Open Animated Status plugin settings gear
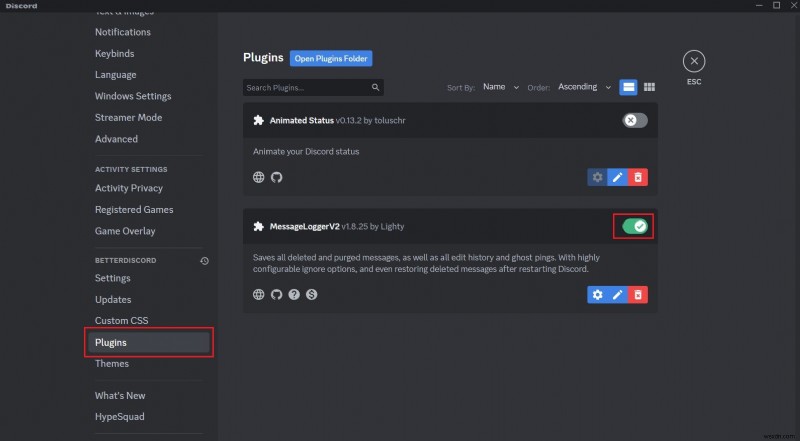Screen dimensions: 800x441 coord(597,177)
